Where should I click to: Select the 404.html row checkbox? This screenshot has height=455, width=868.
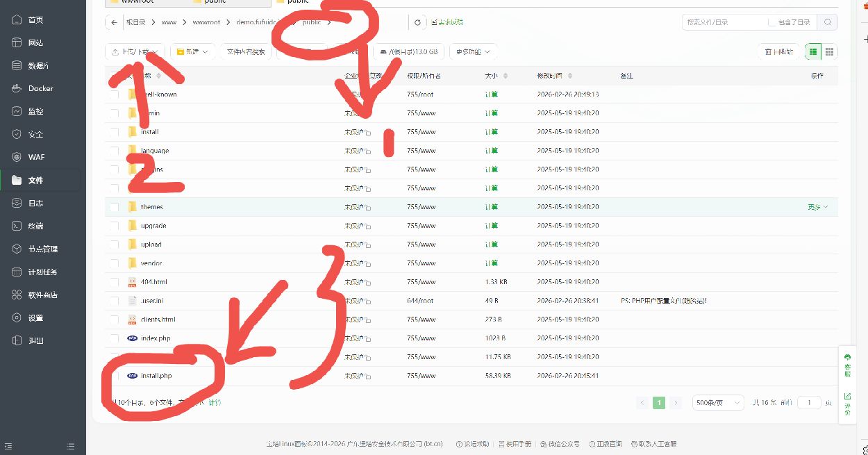tap(114, 282)
